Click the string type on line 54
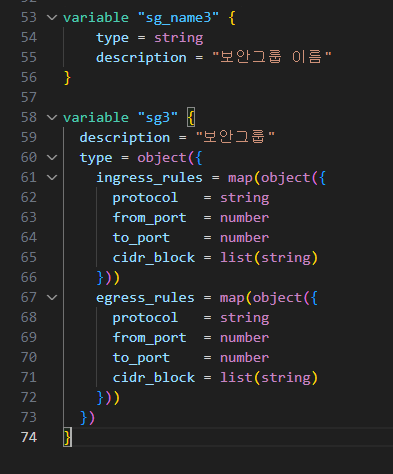 coord(178,38)
